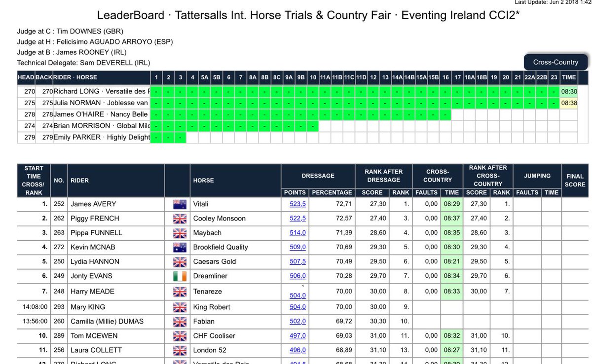Open dressage points link 496,0
The height and width of the screenshot is (364, 592).
point(297,350)
